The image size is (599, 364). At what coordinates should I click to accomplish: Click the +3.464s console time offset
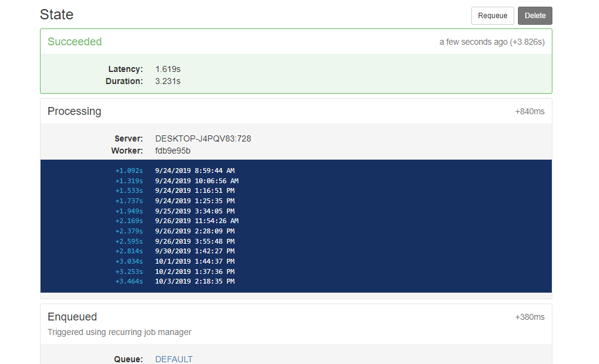point(129,281)
